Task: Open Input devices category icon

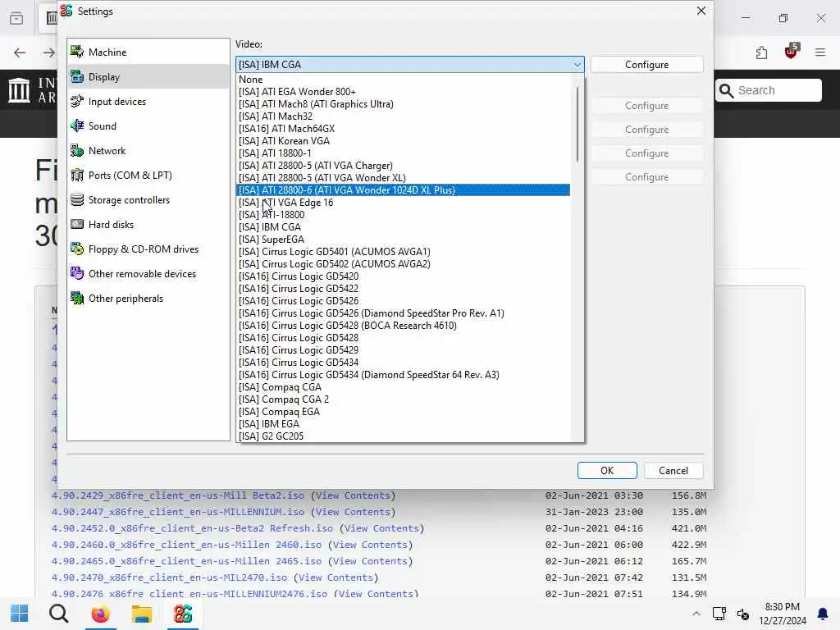Action: (77, 101)
